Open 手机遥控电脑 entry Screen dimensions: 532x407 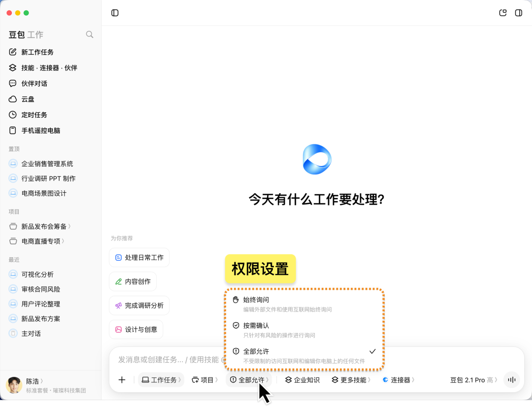coord(51,131)
